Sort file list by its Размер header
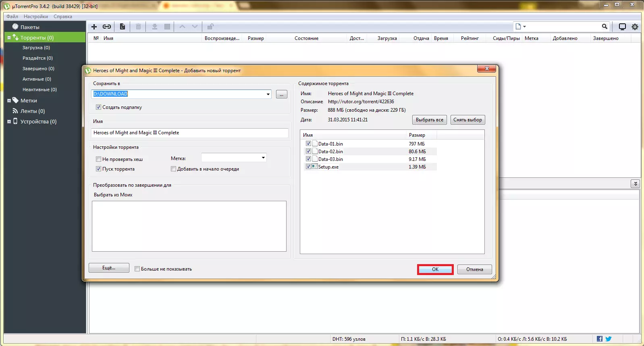This screenshot has height=346, width=644. [421, 135]
